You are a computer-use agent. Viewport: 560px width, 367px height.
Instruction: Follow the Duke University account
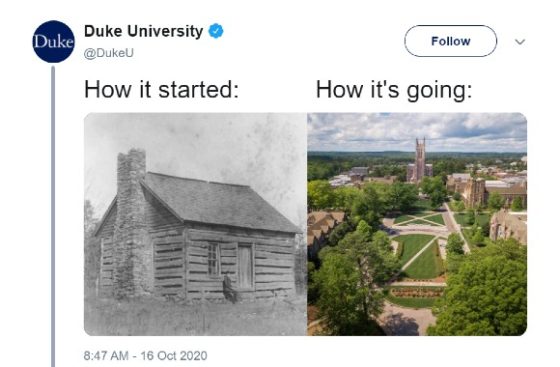(x=450, y=41)
